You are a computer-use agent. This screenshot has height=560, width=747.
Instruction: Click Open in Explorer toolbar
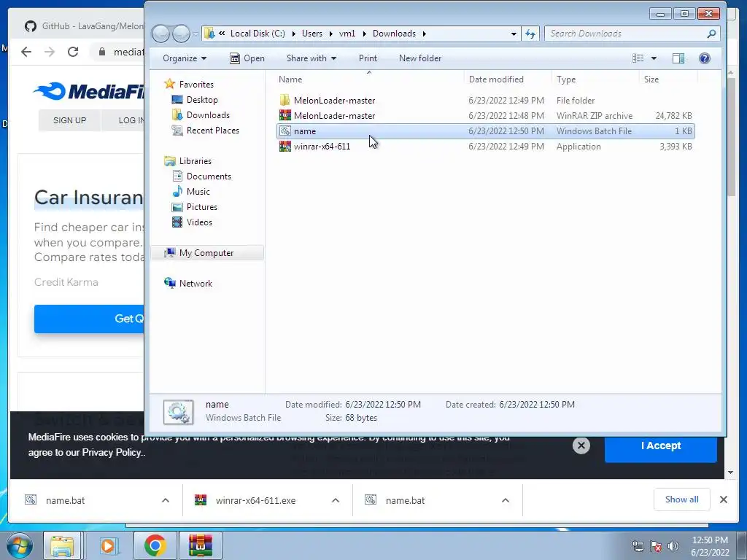click(247, 58)
